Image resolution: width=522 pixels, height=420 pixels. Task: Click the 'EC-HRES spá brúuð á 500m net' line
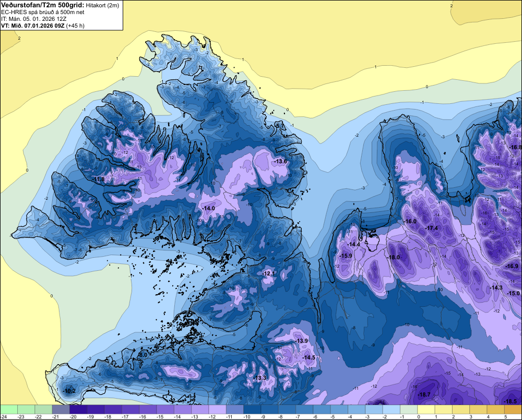click(x=43, y=12)
